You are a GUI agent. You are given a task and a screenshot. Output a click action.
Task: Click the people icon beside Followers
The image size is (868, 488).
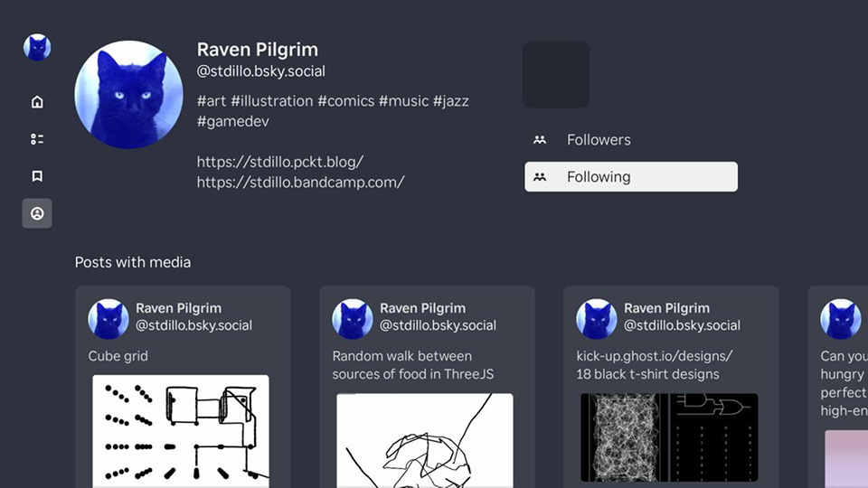[540, 140]
